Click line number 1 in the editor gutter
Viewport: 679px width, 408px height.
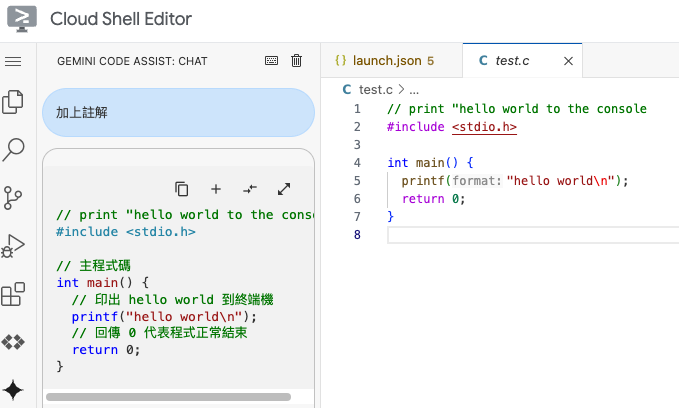click(357, 109)
